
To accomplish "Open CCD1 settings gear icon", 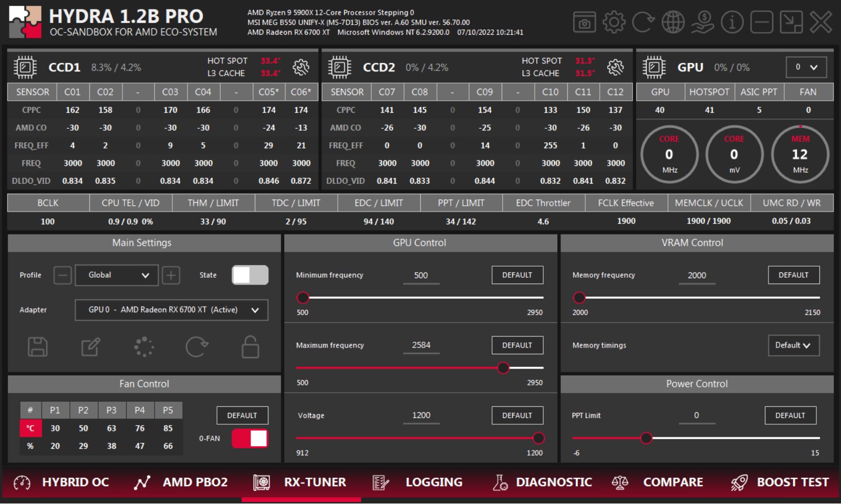I will coord(301,67).
